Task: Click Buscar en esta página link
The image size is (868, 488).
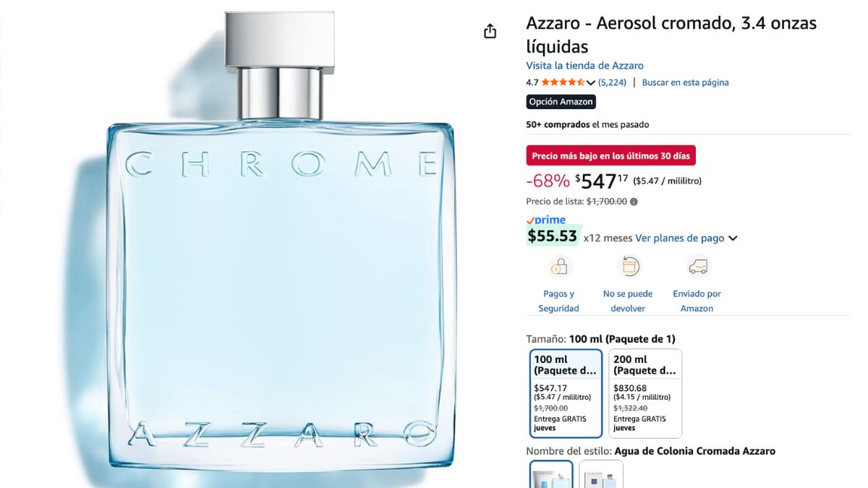Action: (686, 82)
